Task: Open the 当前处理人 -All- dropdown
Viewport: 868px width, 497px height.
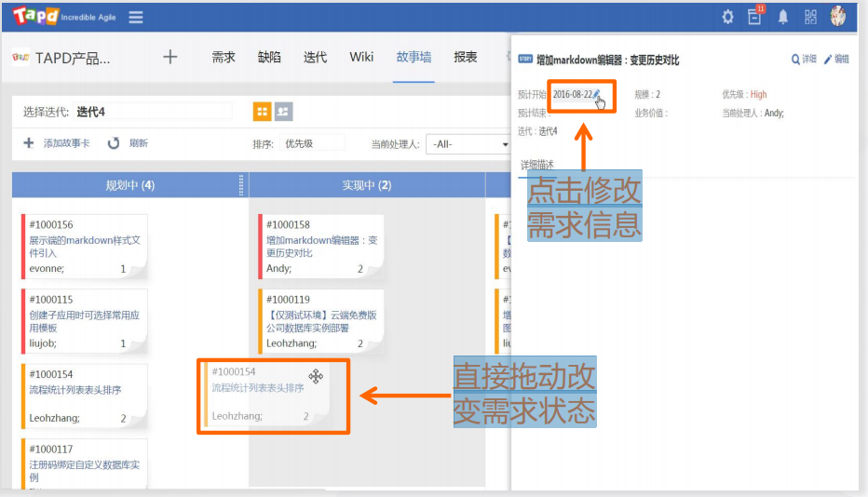Action: pyautogui.click(x=468, y=144)
